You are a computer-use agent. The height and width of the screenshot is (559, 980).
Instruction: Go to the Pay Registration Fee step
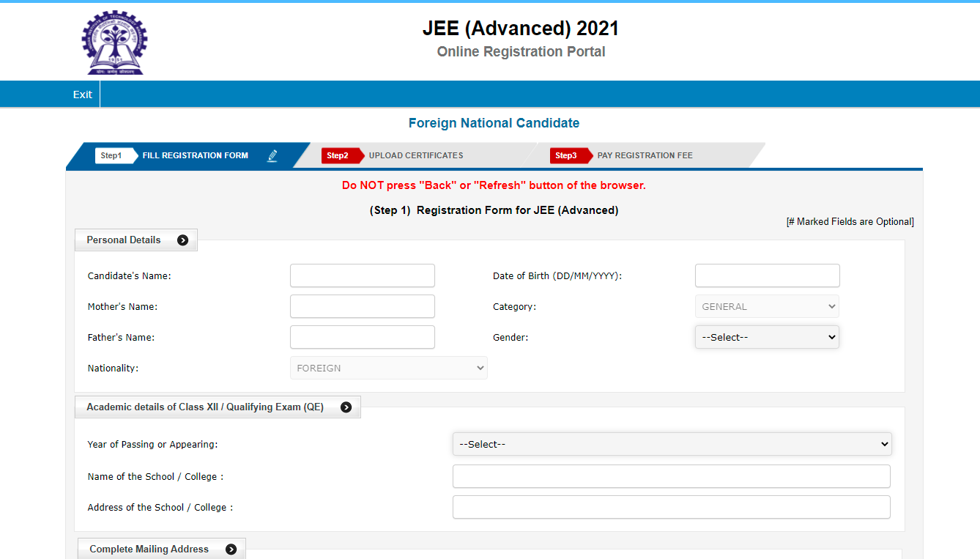(x=645, y=155)
